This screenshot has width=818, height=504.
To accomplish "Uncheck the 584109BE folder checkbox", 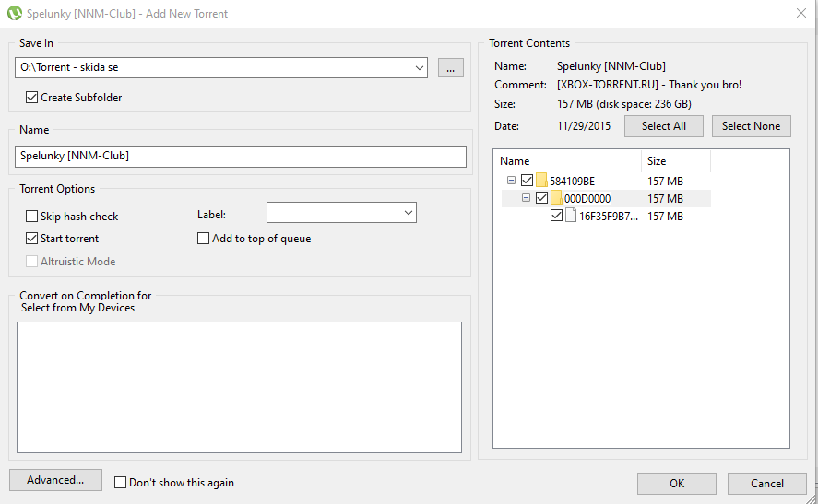I will pos(527,181).
